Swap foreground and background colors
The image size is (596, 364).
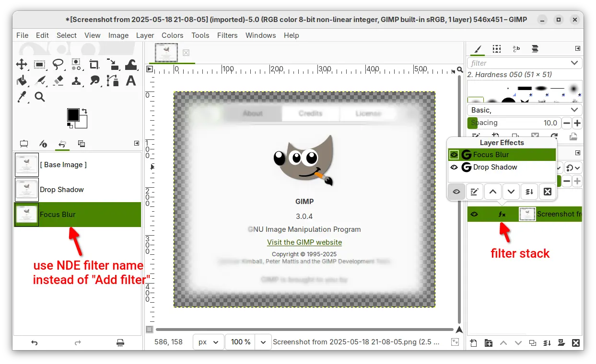[84, 111]
